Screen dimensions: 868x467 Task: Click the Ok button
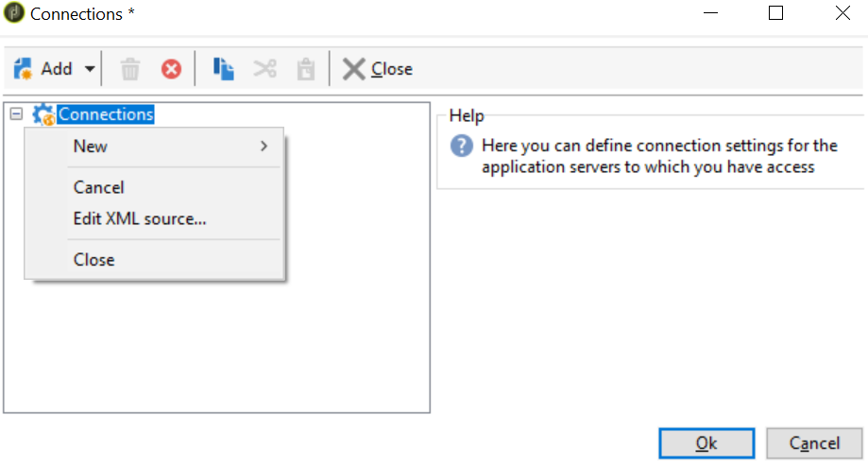point(706,443)
